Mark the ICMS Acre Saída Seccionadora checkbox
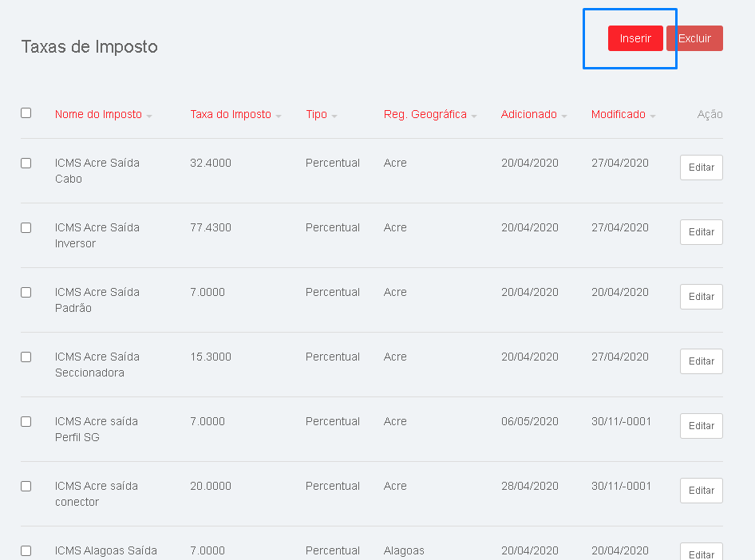 [x=26, y=357]
